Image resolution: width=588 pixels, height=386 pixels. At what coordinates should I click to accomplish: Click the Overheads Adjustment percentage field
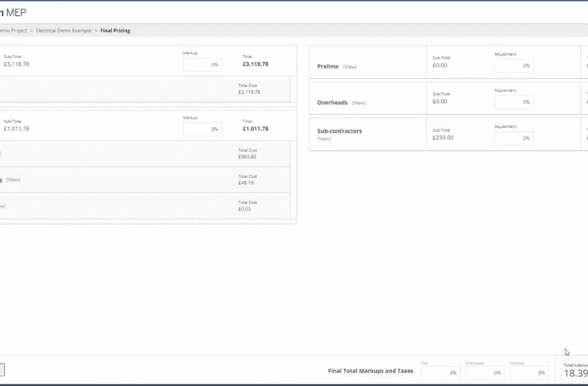(x=513, y=102)
